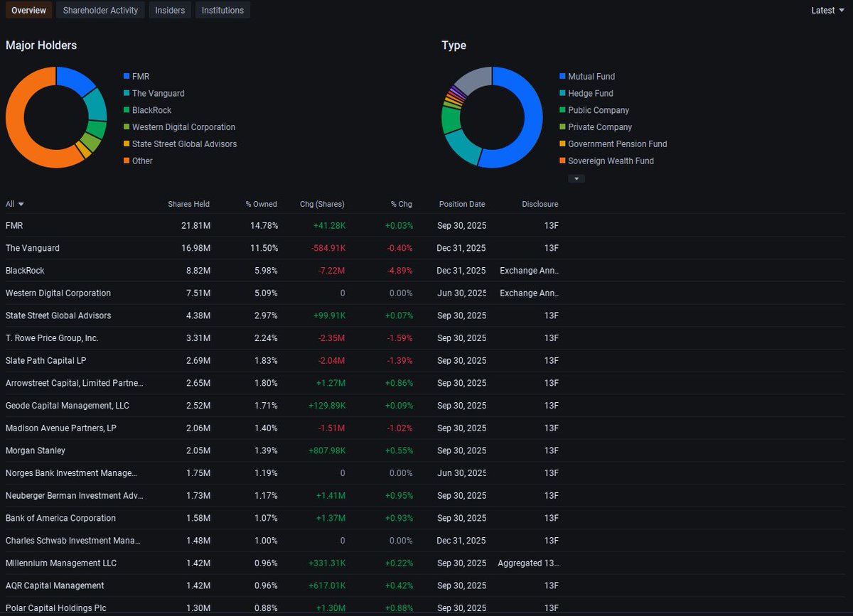The image size is (853, 616).
Task: Click Charles Schwab position date Dec 31, 2025
Action: [461, 541]
